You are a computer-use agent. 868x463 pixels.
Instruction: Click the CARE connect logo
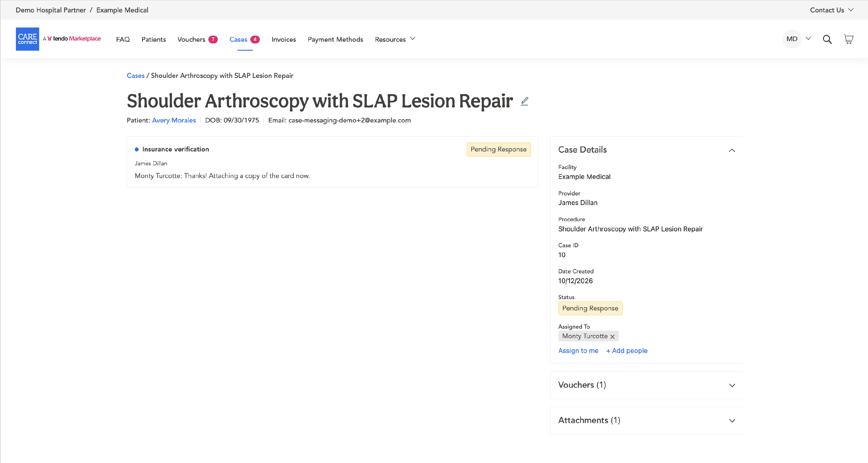point(27,39)
